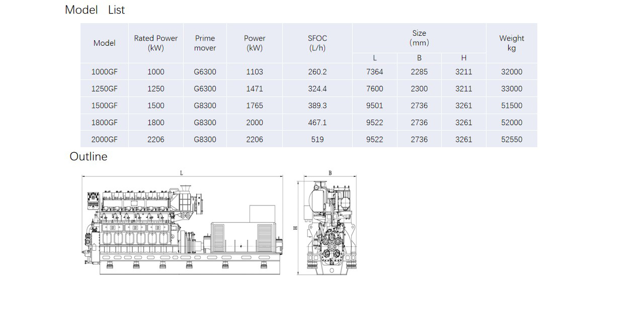
Task: Select the "Model" column header
Action: tap(105, 43)
